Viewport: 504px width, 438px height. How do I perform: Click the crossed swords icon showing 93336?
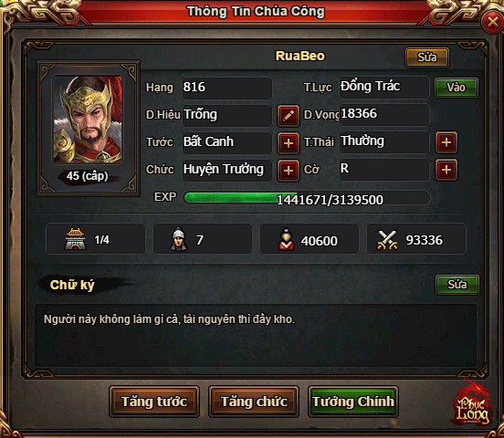[387, 240]
